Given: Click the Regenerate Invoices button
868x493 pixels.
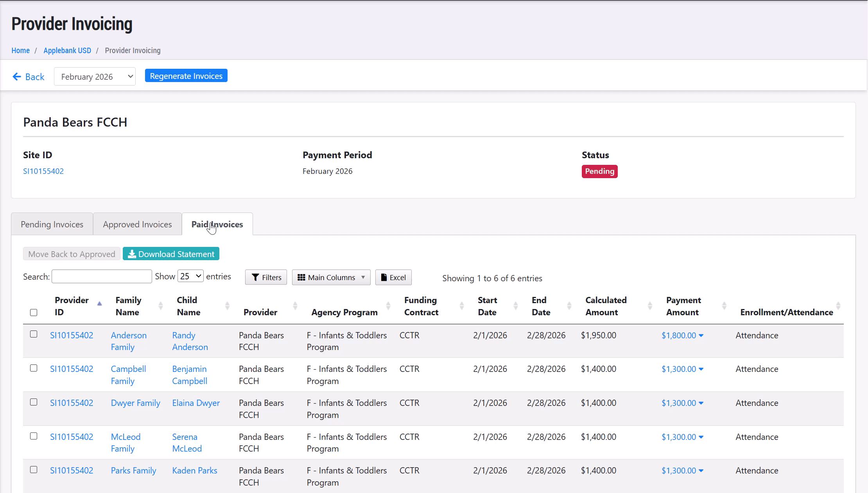Looking at the screenshot, I should 186,76.
